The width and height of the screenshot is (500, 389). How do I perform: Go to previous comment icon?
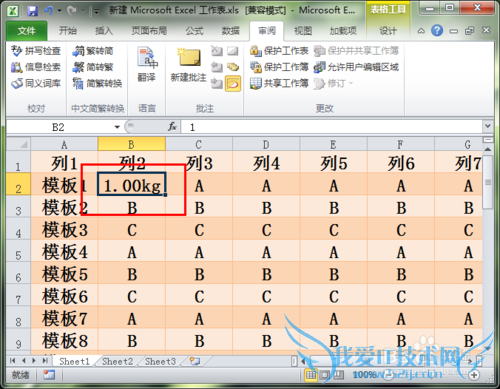pos(217,67)
